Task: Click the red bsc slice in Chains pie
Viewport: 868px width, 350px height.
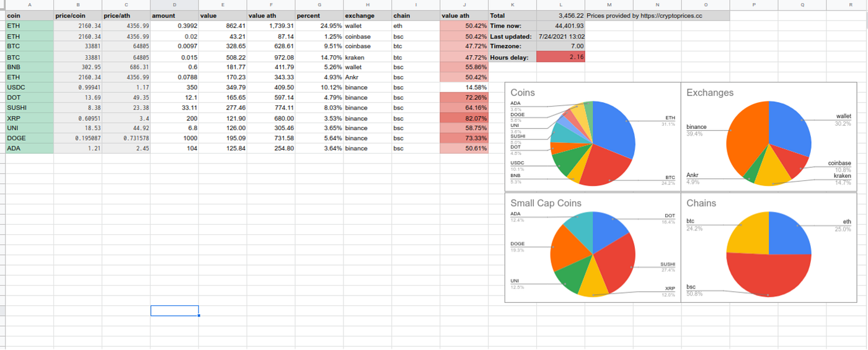Action: click(769, 276)
